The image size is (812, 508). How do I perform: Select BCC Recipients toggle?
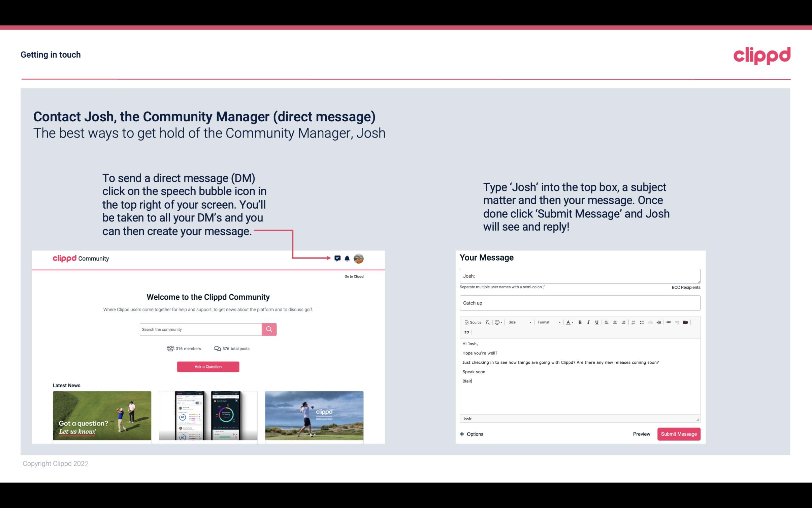[x=686, y=287]
